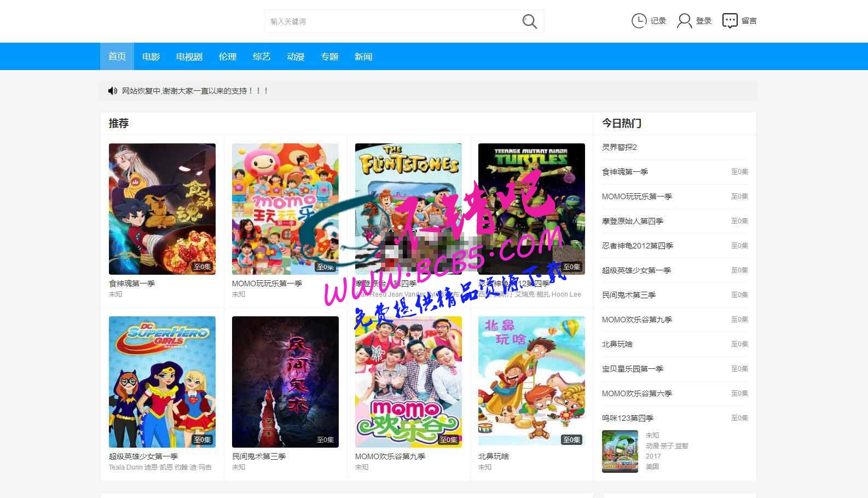Open 超级英雄少女第一季 in hot list

coord(636,270)
